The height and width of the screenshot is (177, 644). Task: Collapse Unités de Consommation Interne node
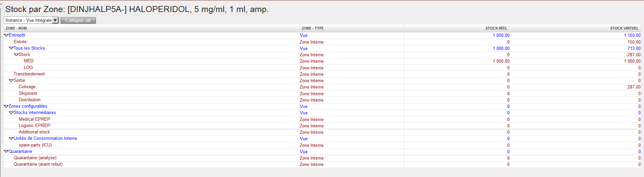tap(11, 138)
